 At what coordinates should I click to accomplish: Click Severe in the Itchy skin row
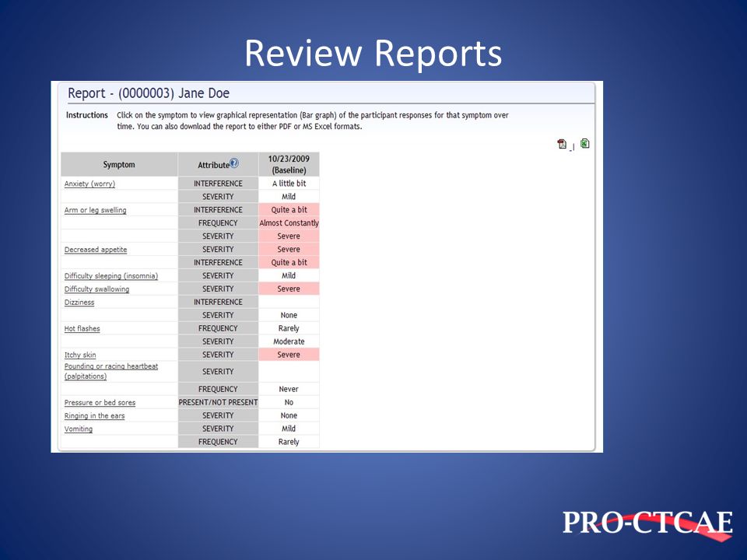tap(289, 355)
